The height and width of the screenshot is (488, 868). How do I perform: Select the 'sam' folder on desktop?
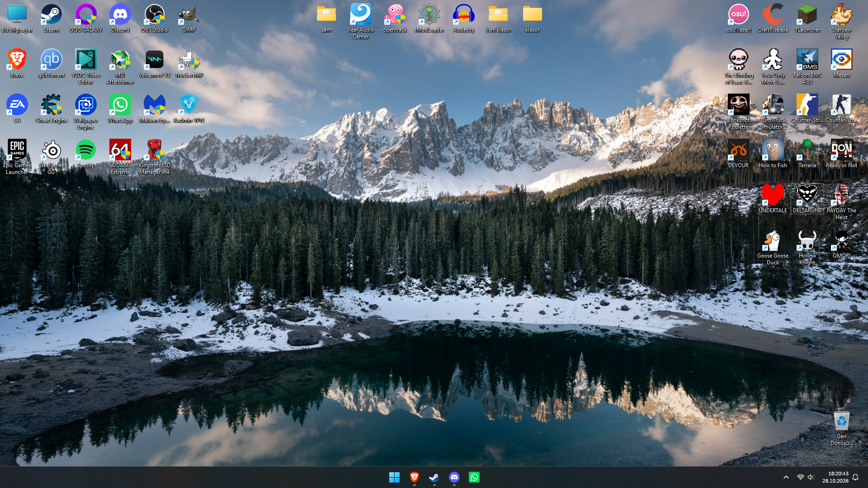(x=326, y=19)
